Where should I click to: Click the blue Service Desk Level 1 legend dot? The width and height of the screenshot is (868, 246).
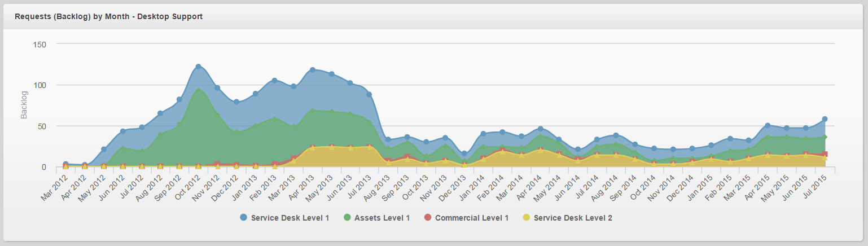(243, 217)
